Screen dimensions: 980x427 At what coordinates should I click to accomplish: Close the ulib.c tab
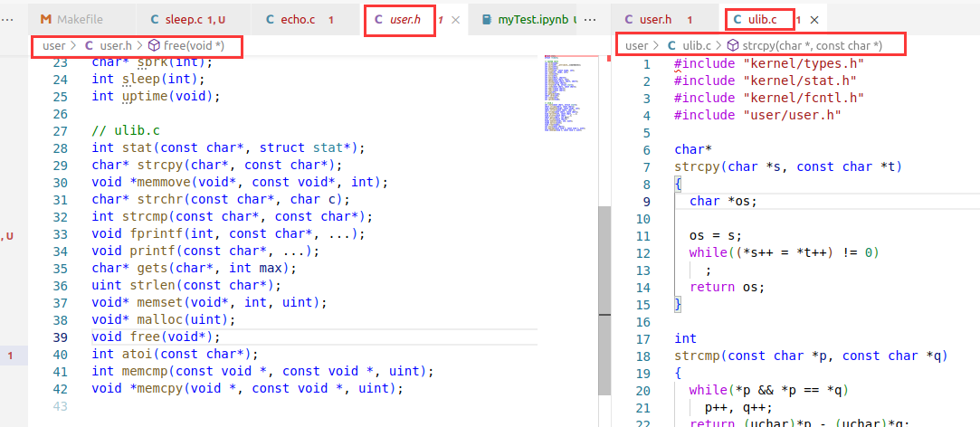[814, 19]
